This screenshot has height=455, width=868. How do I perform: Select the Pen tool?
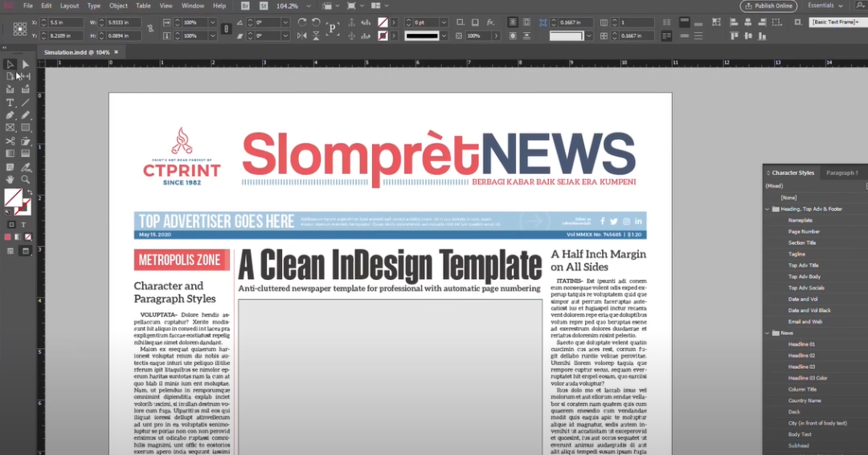10,115
